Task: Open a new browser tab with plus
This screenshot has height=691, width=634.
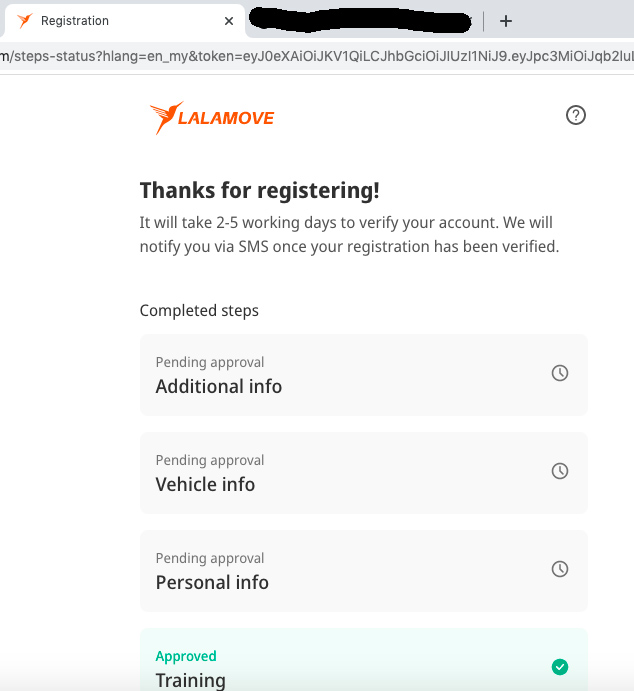Action: point(506,21)
